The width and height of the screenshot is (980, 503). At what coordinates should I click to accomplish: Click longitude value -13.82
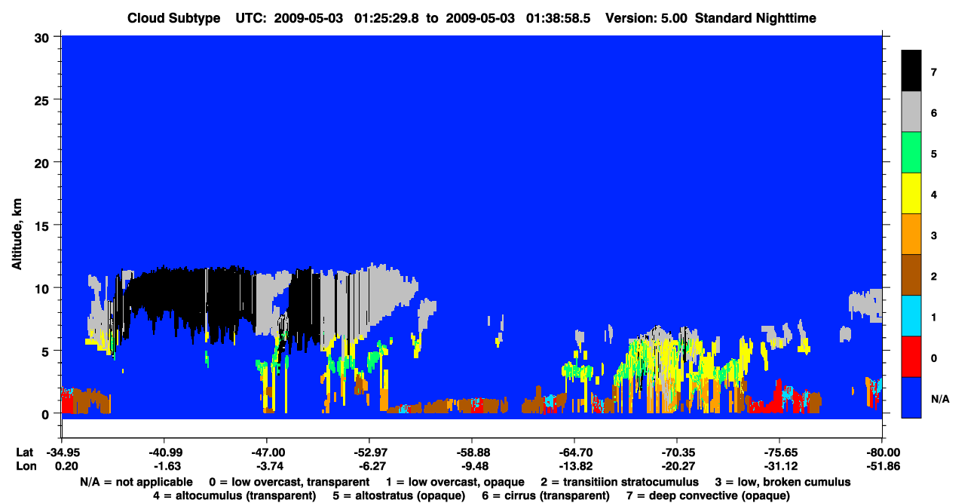pyautogui.click(x=574, y=466)
